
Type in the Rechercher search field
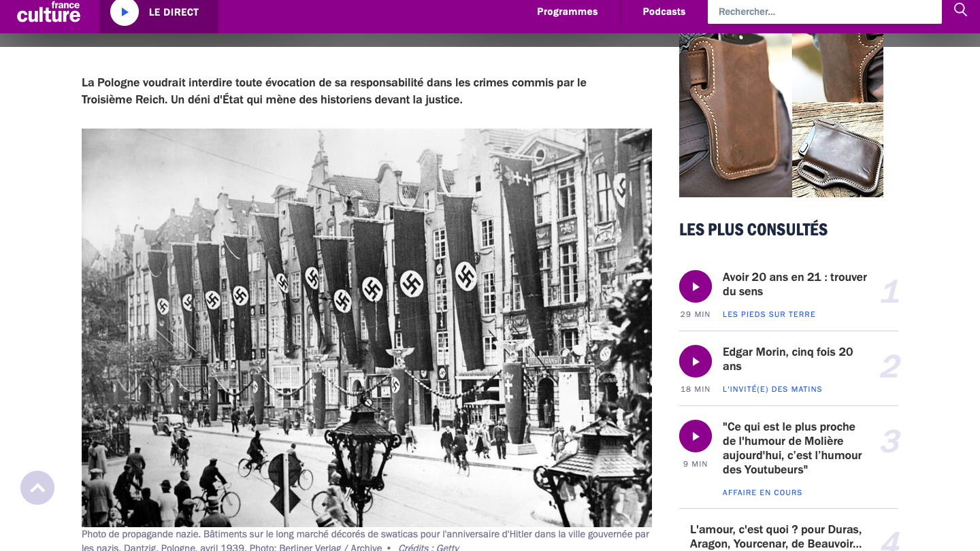823,12
